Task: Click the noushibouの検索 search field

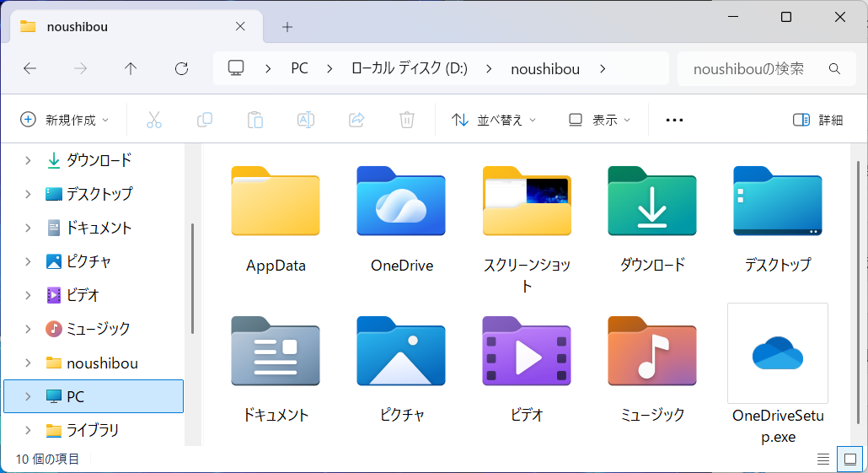Action: click(767, 68)
